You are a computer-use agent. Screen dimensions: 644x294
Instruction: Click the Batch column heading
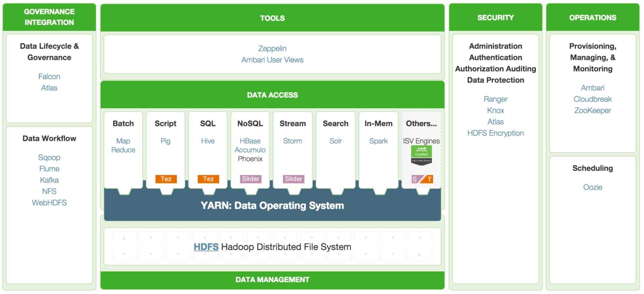tap(123, 124)
